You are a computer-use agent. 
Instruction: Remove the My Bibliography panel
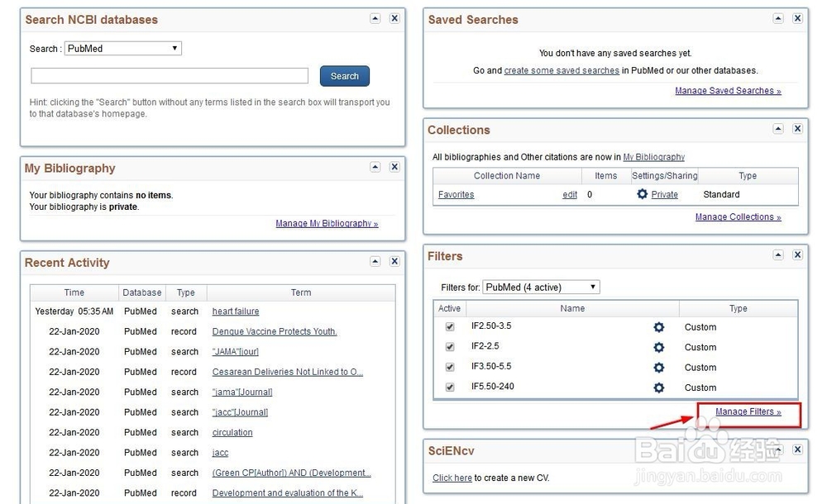pyautogui.click(x=394, y=167)
